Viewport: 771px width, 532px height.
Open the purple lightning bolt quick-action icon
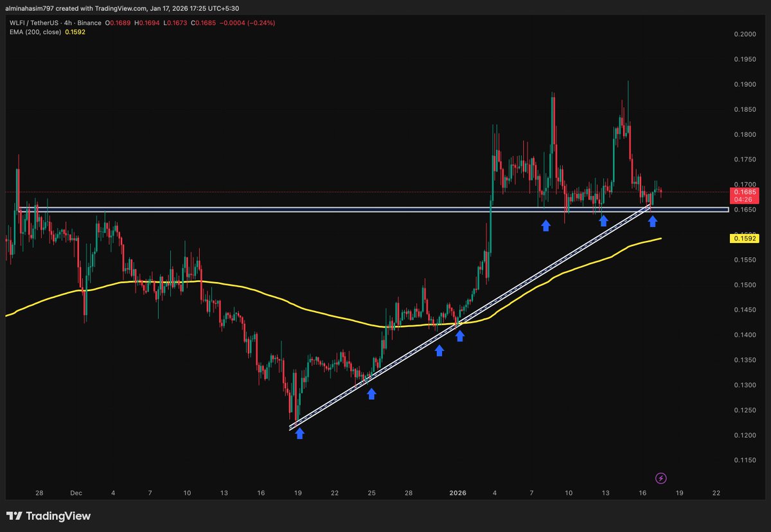pyautogui.click(x=660, y=477)
